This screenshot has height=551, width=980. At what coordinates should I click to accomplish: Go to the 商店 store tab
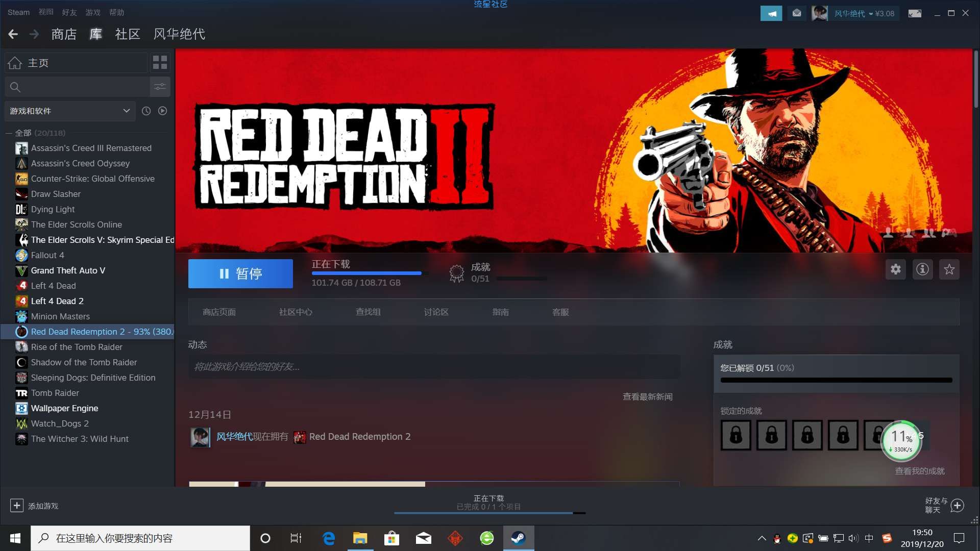click(64, 34)
